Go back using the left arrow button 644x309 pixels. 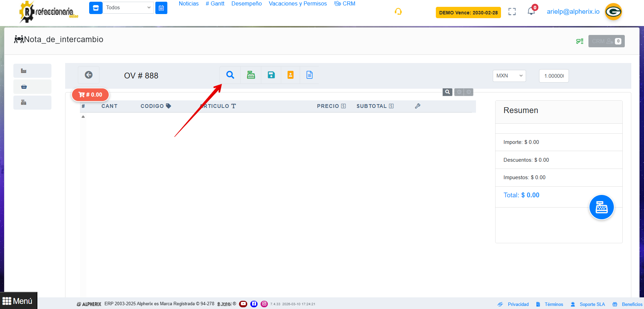88,75
